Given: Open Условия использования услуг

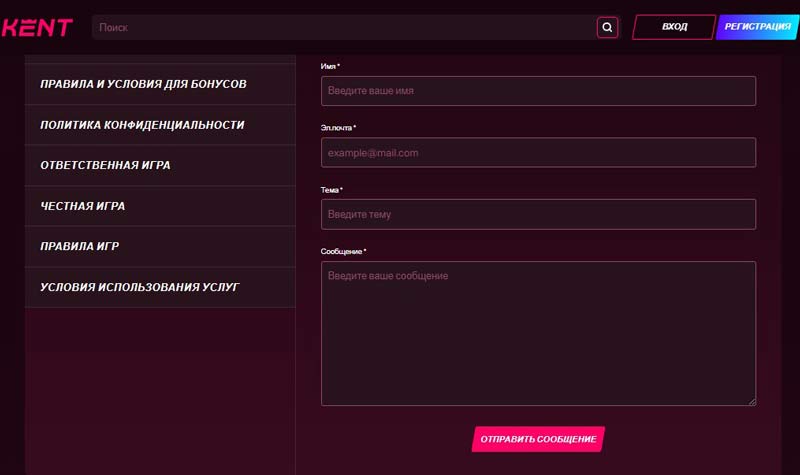Looking at the screenshot, I should pyautogui.click(x=140, y=287).
